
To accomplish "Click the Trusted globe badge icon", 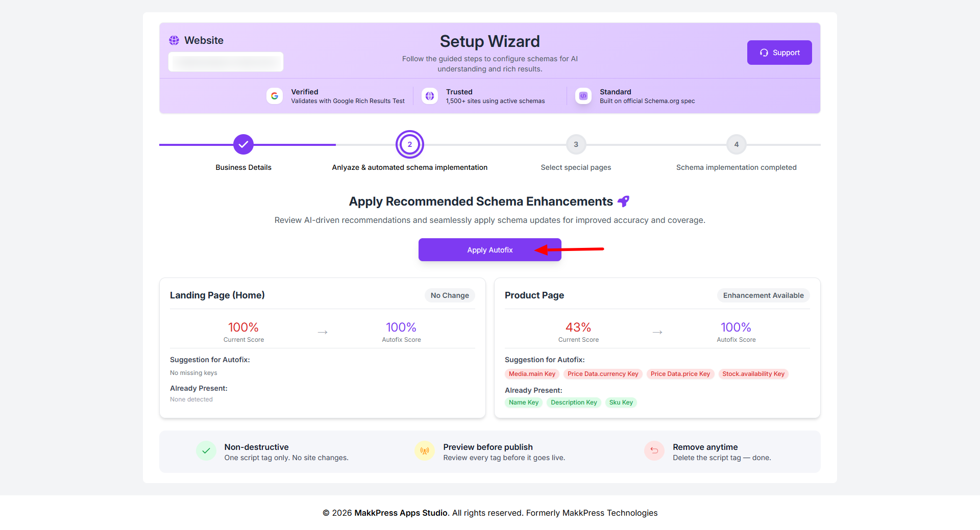I will point(430,96).
